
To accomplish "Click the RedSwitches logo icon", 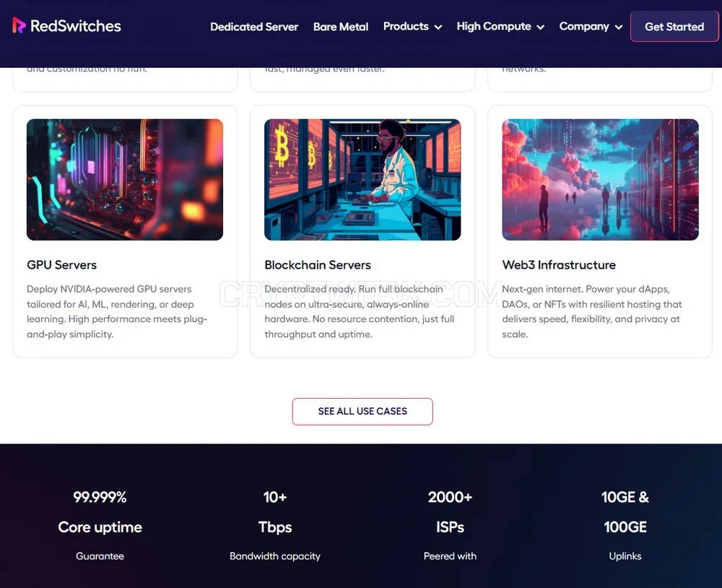I will pos(19,26).
